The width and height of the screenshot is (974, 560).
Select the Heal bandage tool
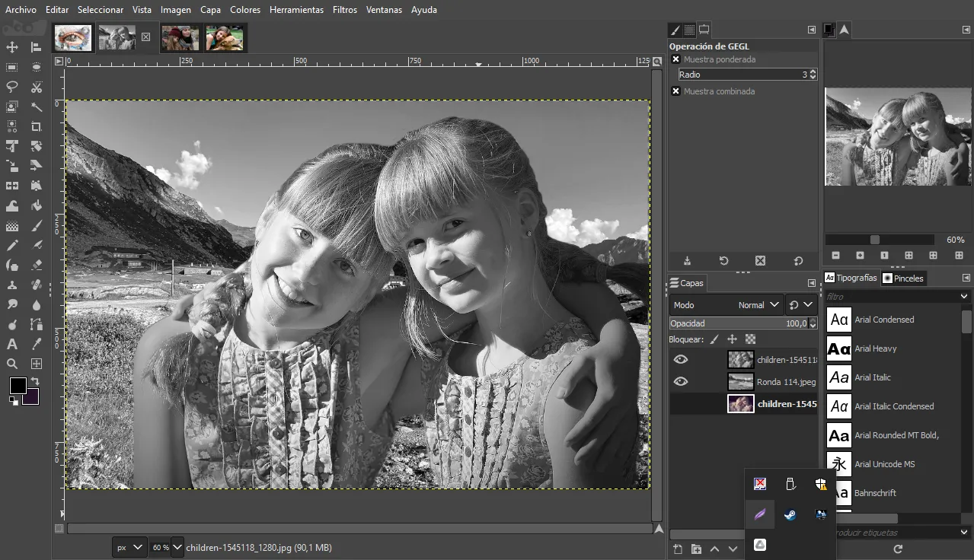coord(37,285)
